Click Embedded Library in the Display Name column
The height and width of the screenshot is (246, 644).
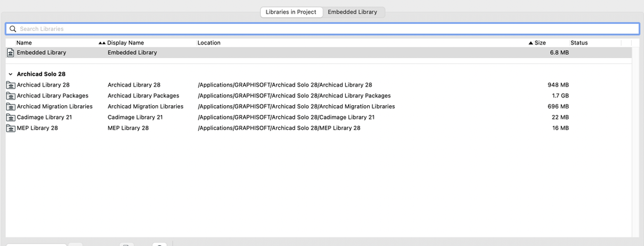click(x=132, y=52)
